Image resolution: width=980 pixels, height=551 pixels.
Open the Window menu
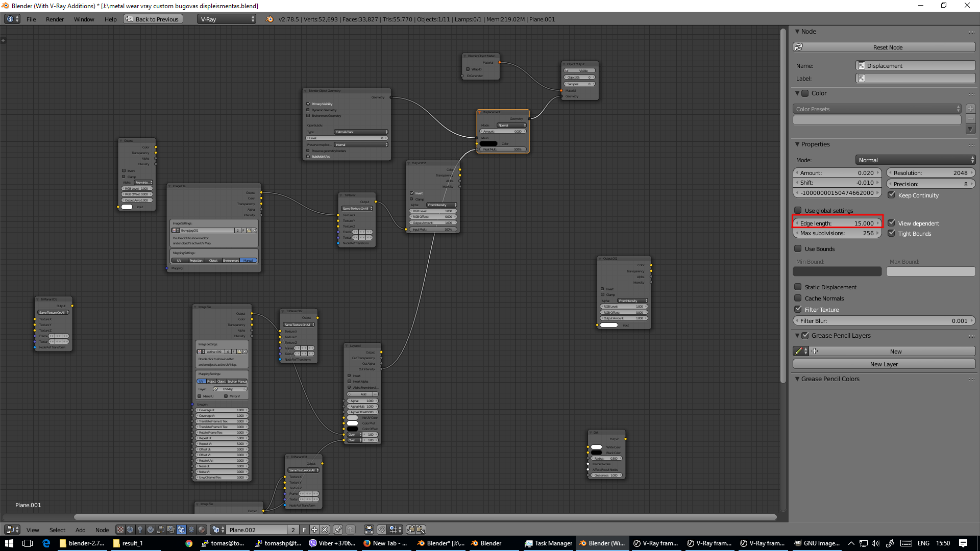coord(84,19)
